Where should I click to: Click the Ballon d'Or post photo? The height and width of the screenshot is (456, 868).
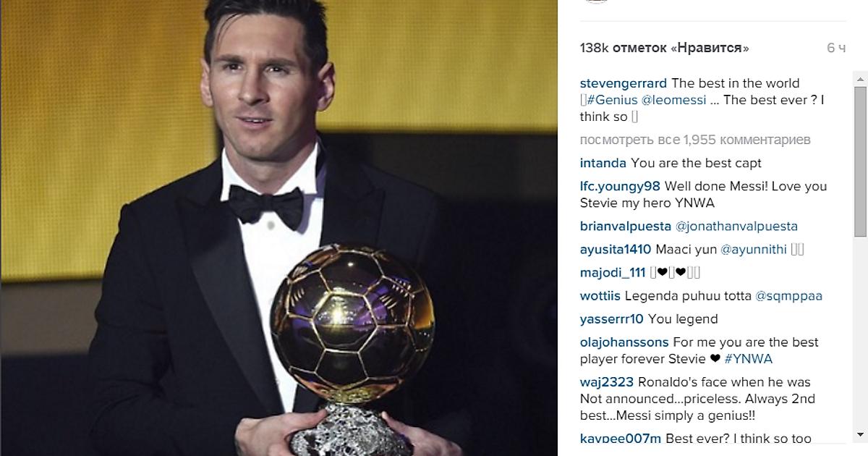click(x=279, y=228)
